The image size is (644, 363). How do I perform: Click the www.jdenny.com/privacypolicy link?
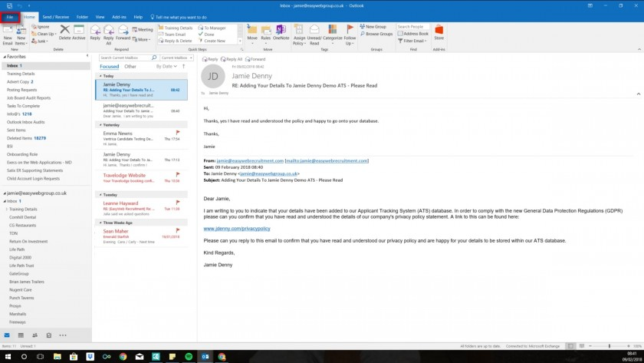tap(237, 229)
